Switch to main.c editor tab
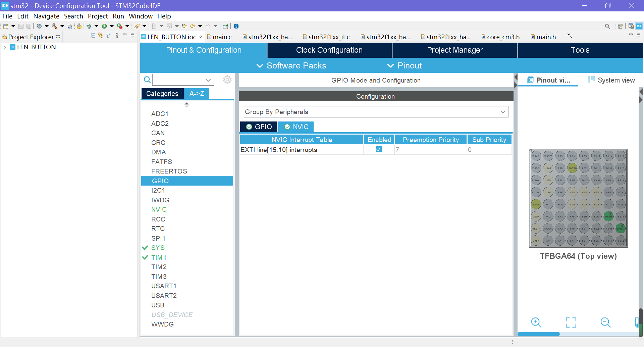 220,37
